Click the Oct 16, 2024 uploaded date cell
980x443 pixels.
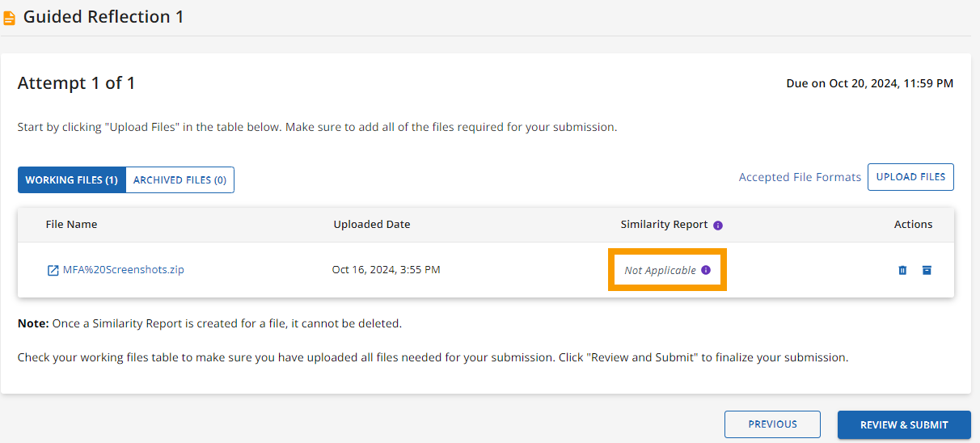click(386, 270)
